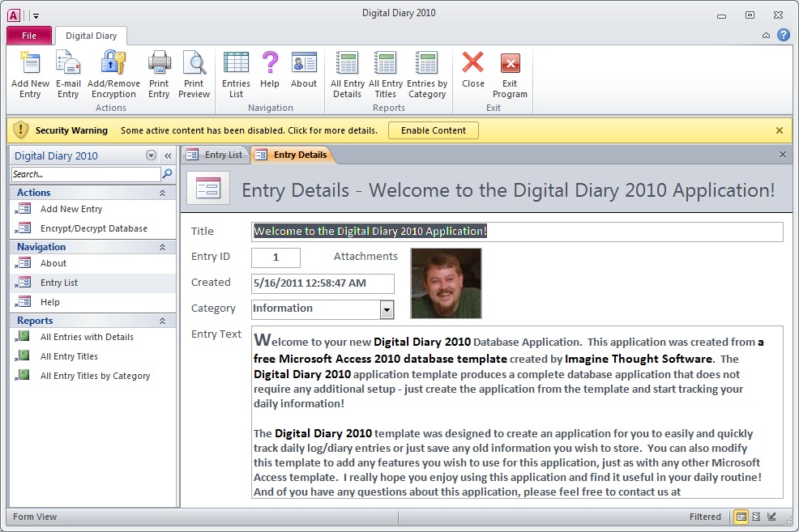This screenshot has height=532, width=799.
Task: Open Entry List item in navigation pane
Action: [x=92, y=283]
